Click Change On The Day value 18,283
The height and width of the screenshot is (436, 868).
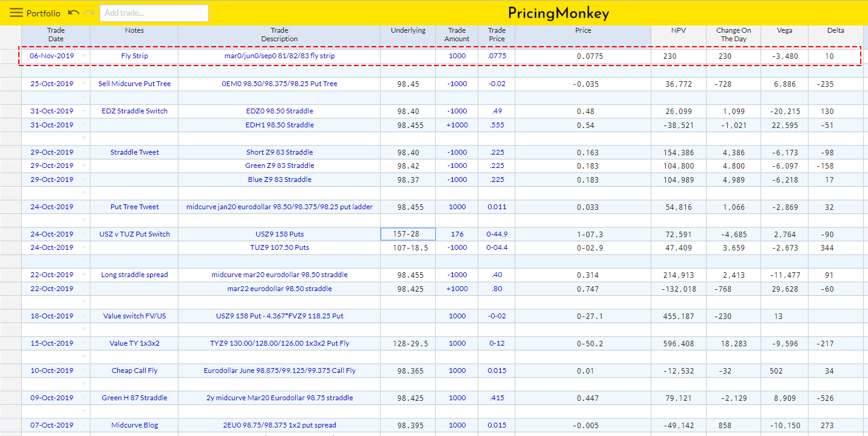click(733, 343)
